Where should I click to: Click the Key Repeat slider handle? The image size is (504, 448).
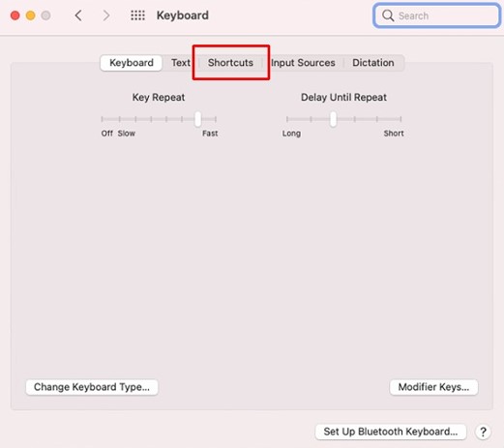tap(198, 119)
